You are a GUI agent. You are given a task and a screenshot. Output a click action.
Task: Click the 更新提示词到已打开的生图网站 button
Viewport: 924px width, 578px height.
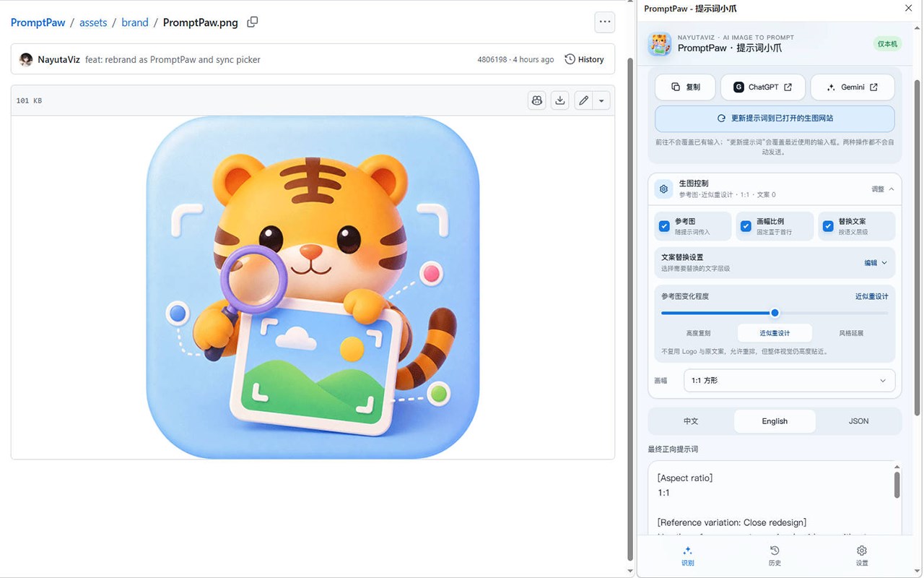(775, 118)
